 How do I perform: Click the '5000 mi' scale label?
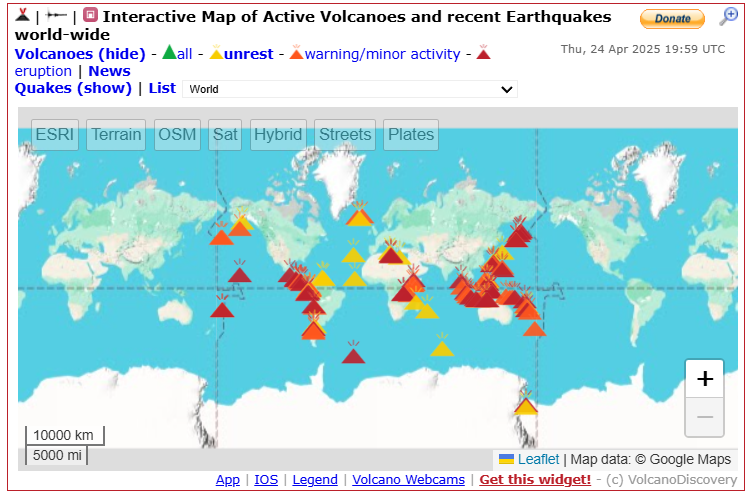coord(57,455)
